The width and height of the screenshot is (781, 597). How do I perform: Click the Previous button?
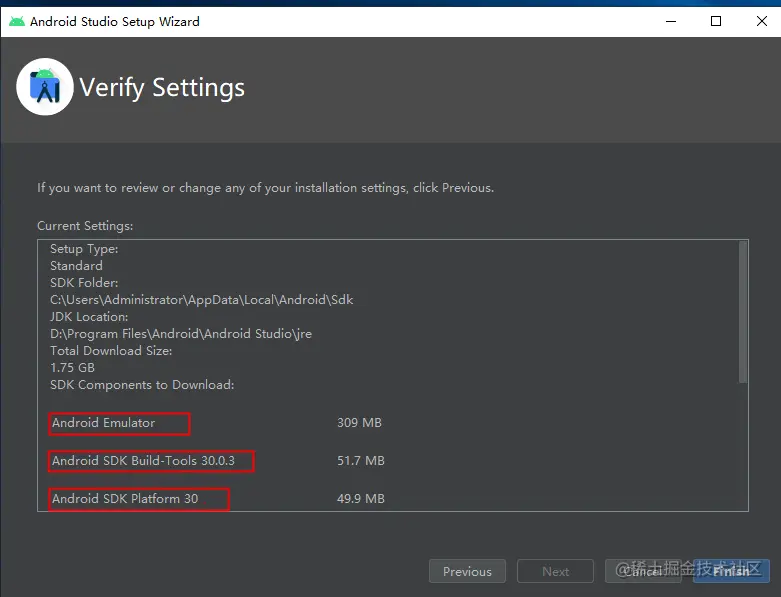pos(467,571)
